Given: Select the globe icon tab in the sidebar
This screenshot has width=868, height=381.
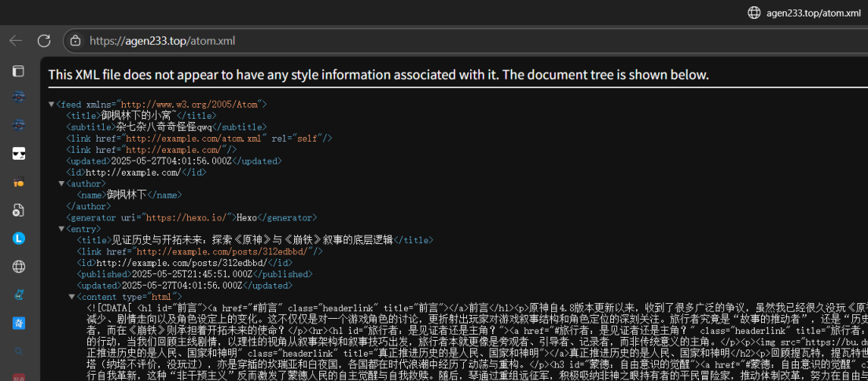Looking at the screenshot, I should (19, 267).
